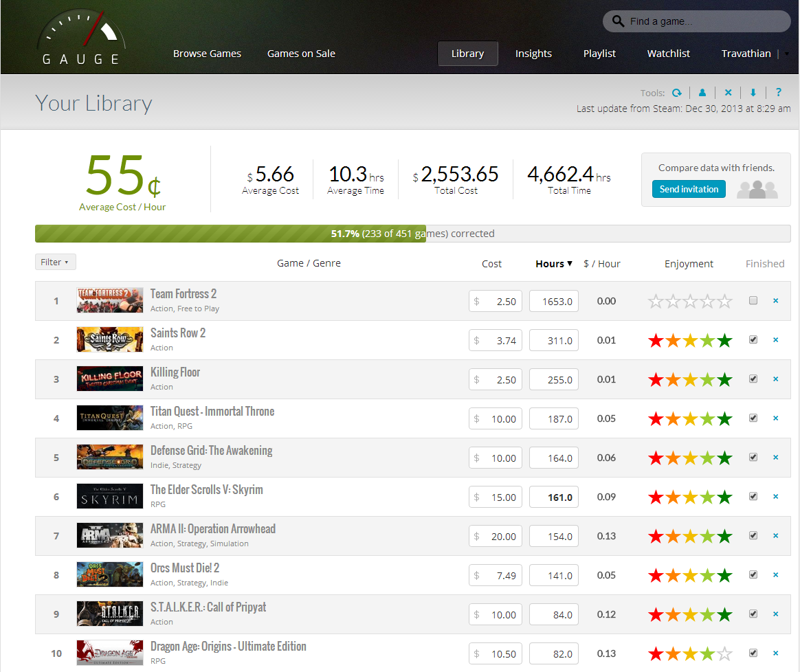Uncheck Finished for ARMA II: Operation Arrowhead
Screen dimensions: 800x672
point(753,536)
